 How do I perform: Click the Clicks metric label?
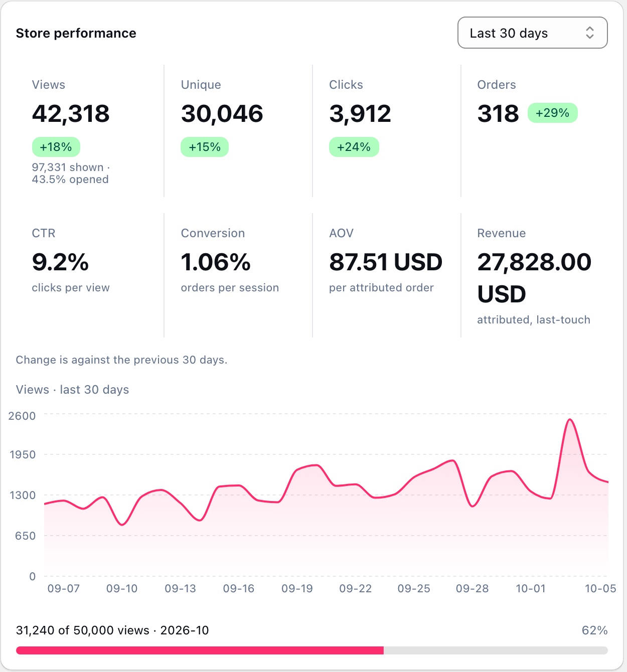[346, 85]
